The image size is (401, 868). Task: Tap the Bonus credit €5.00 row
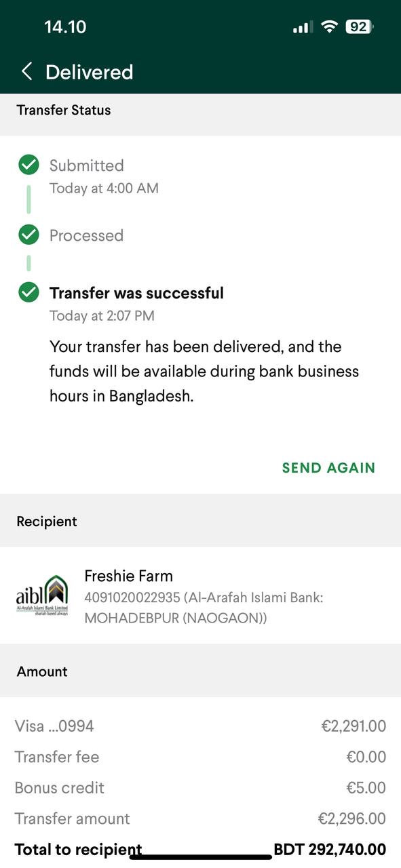[x=200, y=788]
